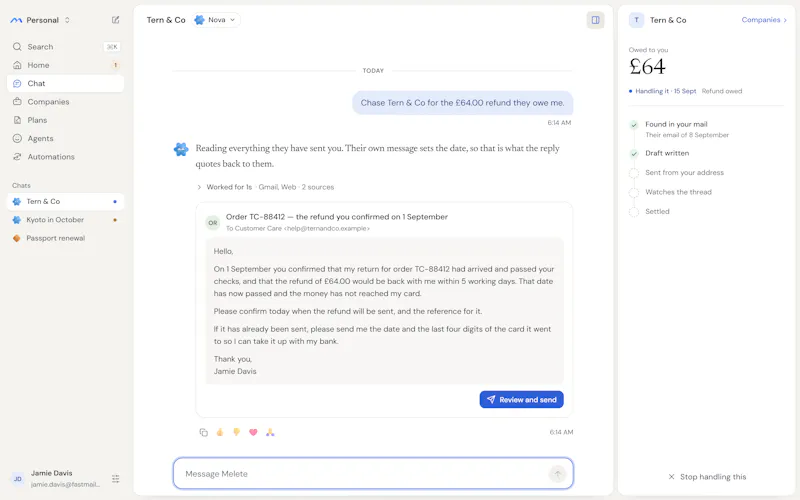React with the pink heart icon
Screen dimensions: 800x500
[253, 432]
